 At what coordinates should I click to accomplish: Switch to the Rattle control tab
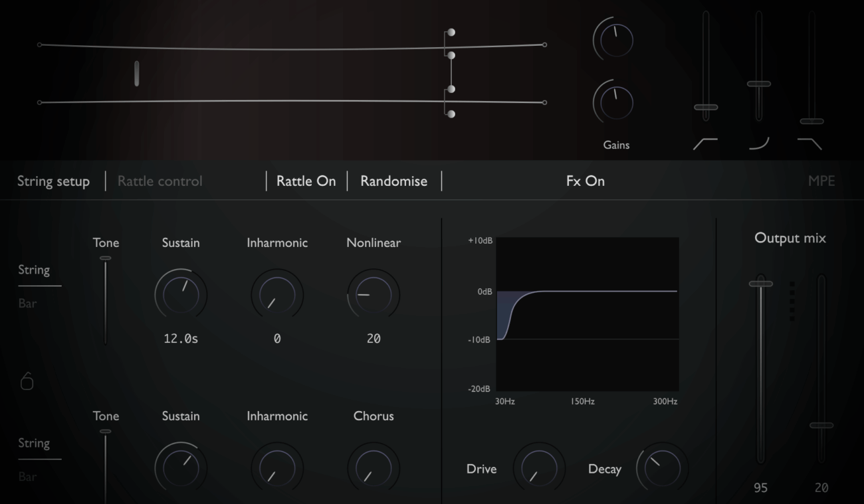coord(160,181)
